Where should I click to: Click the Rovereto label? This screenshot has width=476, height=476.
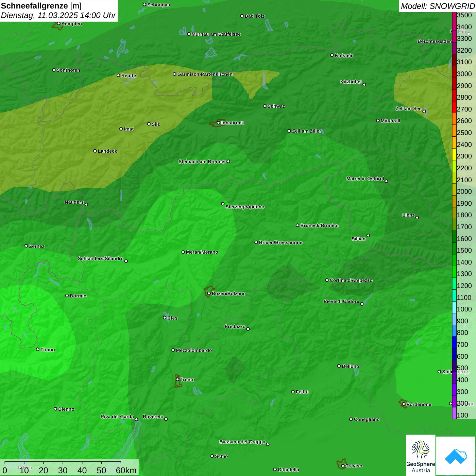click(153, 417)
